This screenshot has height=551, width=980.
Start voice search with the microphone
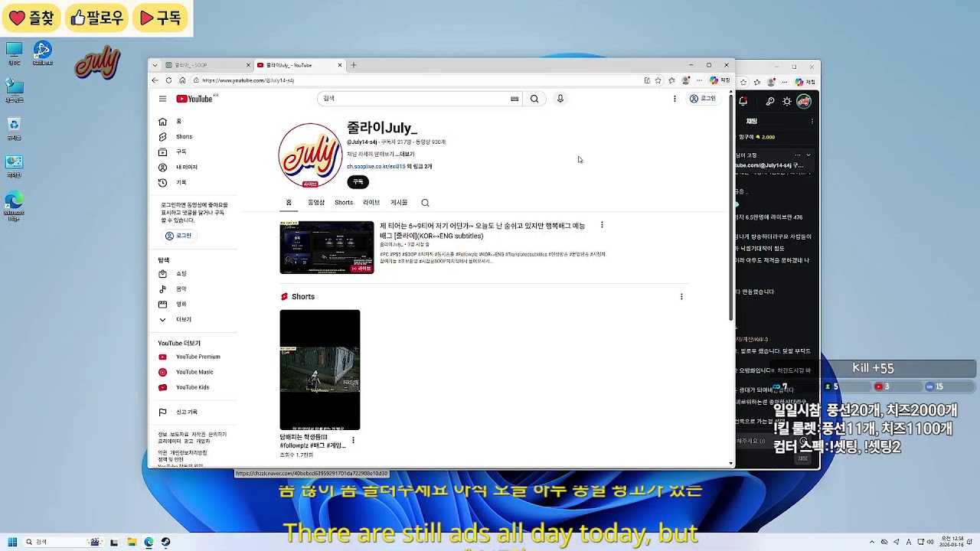560,99
